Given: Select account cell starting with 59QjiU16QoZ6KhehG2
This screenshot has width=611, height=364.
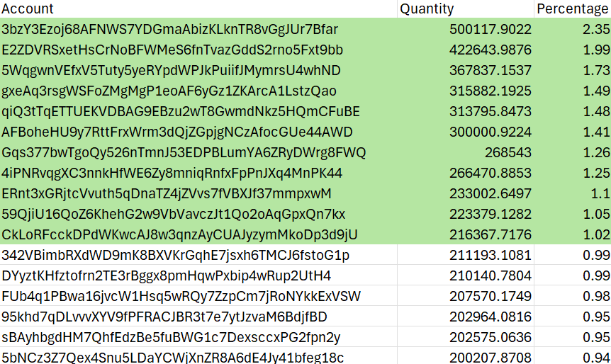Looking at the screenshot, I should coord(198,214).
